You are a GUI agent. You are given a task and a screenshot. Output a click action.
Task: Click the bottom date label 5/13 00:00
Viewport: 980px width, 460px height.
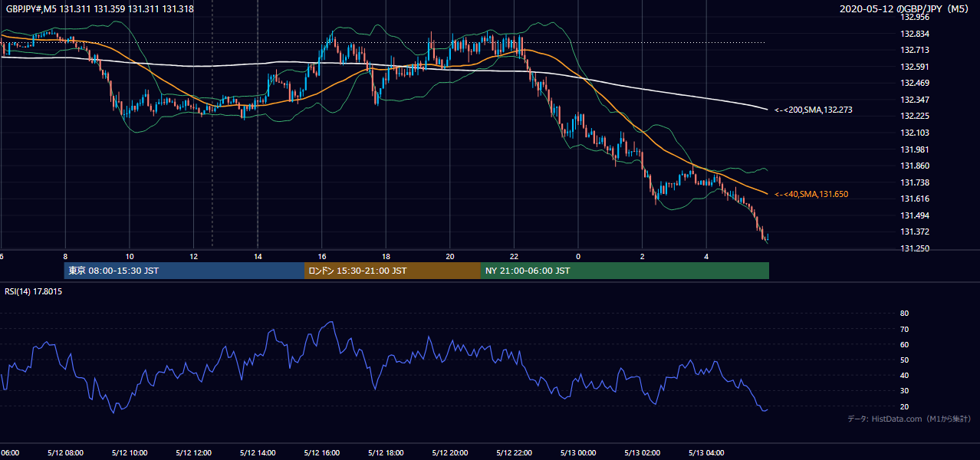(578, 452)
